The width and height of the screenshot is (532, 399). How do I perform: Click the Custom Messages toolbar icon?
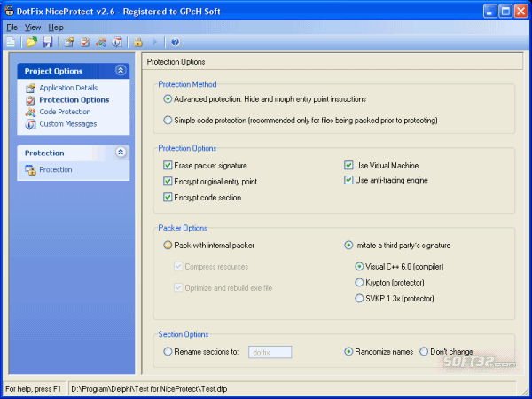[x=117, y=42]
